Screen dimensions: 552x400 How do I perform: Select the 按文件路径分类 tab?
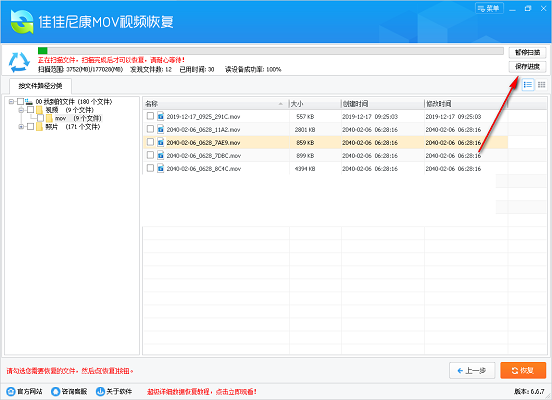(x=40, y=86)
